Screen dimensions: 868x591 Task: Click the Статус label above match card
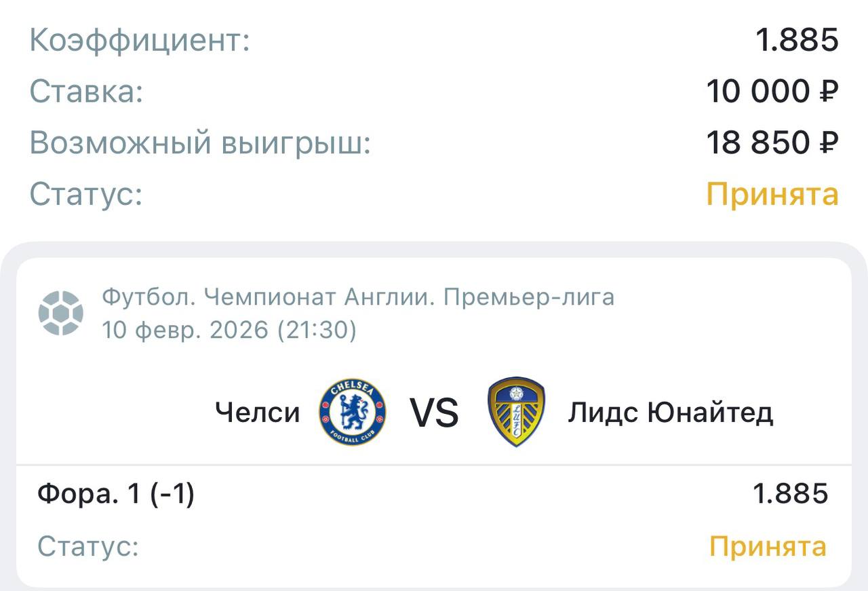[86, 194]
